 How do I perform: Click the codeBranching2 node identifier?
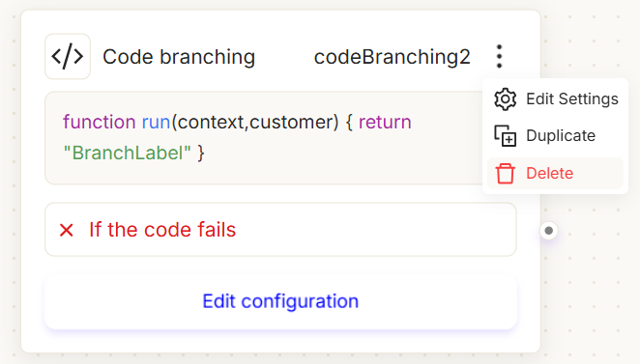tap(392, 57)
